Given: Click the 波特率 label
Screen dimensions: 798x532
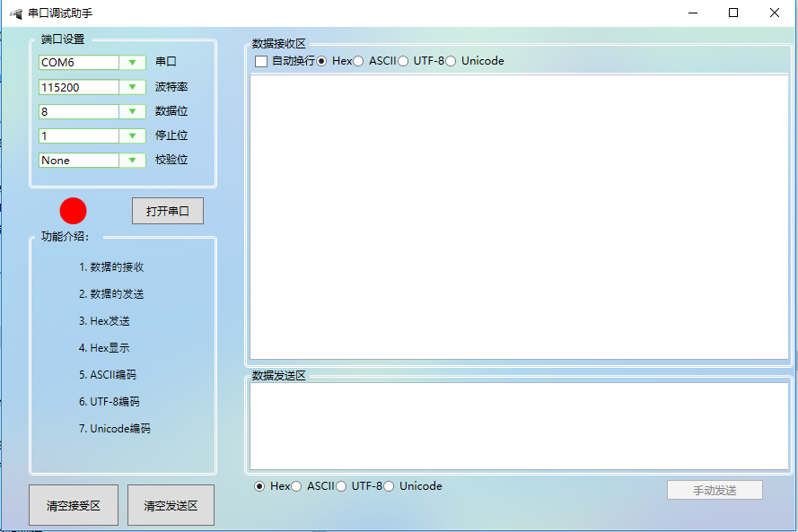Looking at the screenshot, I should [x=171, y=87].
